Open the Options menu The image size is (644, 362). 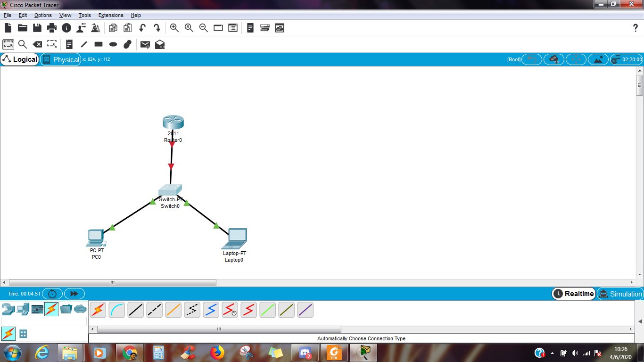pos(43,15)
